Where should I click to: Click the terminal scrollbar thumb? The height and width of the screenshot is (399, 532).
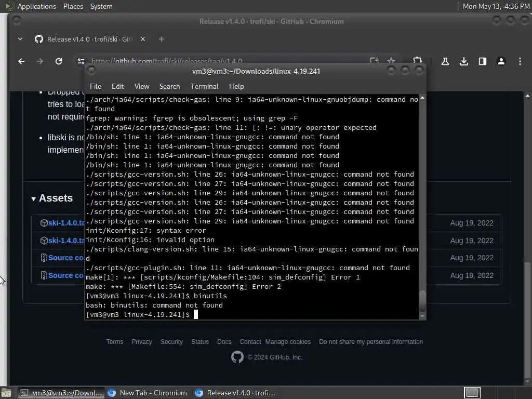[x=422, y=301]
